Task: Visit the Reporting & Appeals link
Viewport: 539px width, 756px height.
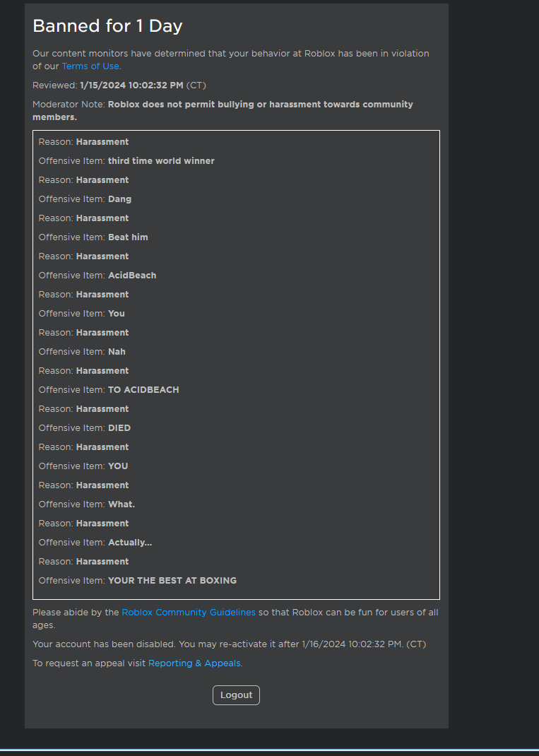Action: tap(194, 663)
